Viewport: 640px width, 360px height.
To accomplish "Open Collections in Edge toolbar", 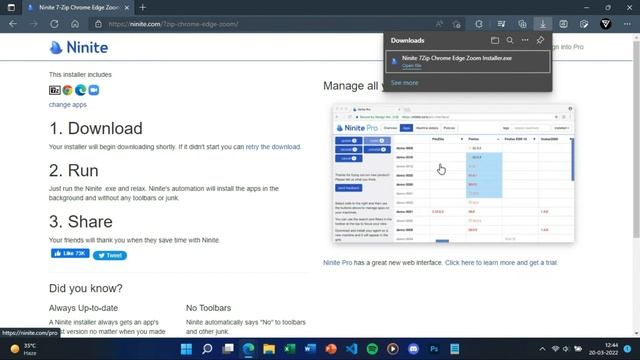I will 522,24.
